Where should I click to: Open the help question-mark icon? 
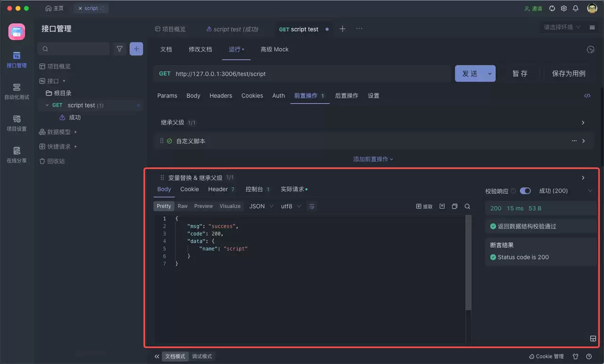(x=589, y=356)
